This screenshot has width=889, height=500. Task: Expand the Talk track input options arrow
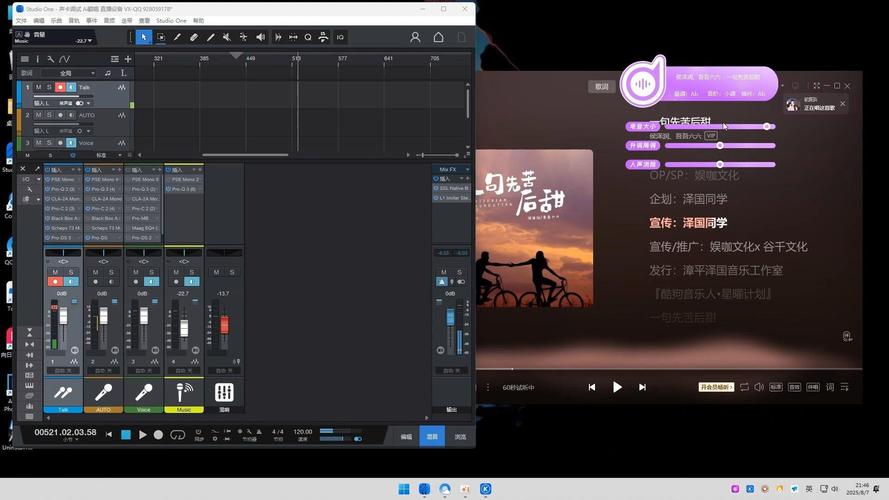[88, 103]
